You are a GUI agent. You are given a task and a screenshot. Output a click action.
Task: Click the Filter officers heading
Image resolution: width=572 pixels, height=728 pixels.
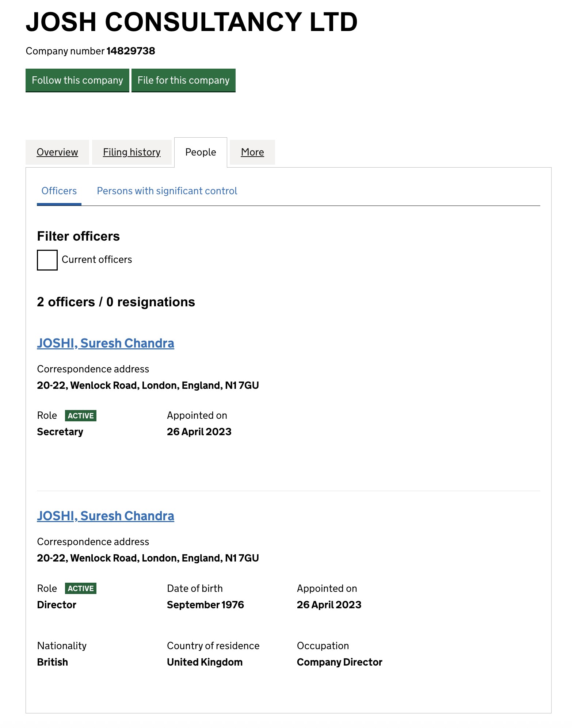pos(78,236)
